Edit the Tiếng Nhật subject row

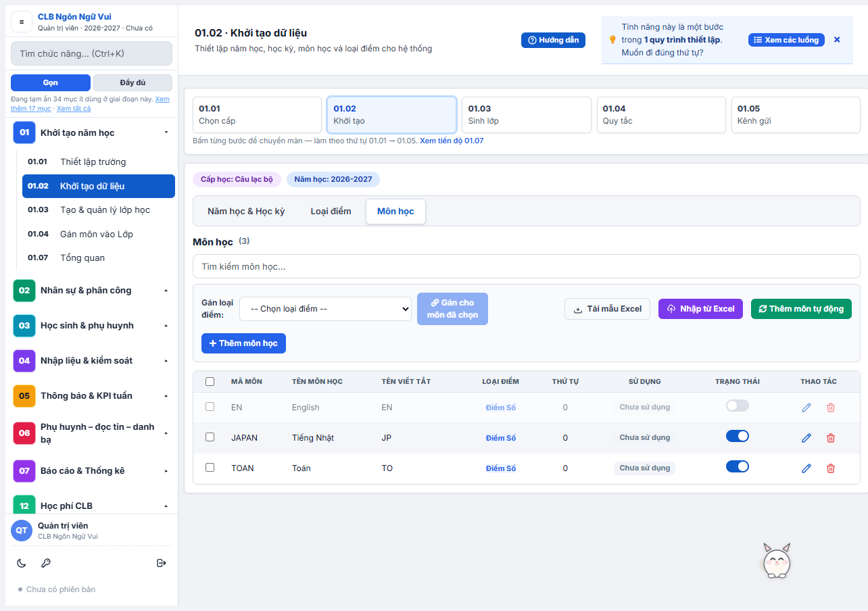click(x=806, y=438)
